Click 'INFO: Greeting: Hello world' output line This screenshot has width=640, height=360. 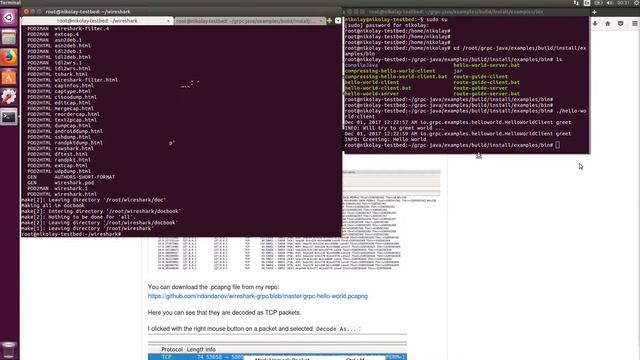[385, 139]
